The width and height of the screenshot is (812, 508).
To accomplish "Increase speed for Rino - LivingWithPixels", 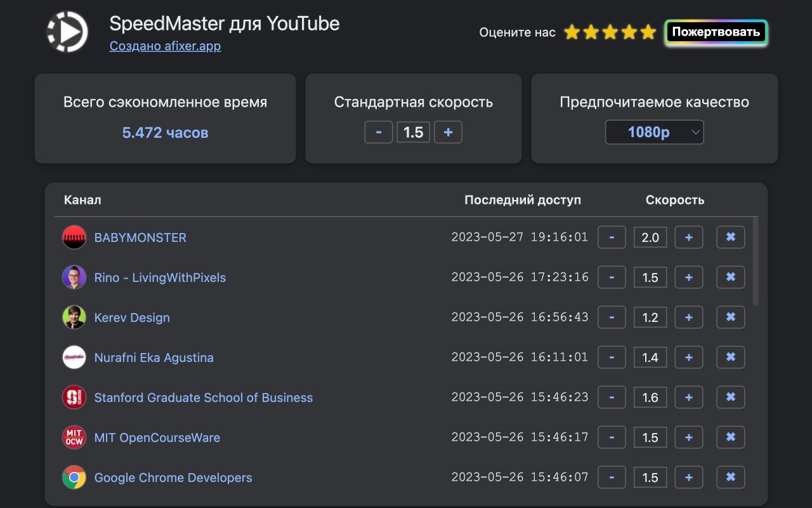I will coord(689,277).
